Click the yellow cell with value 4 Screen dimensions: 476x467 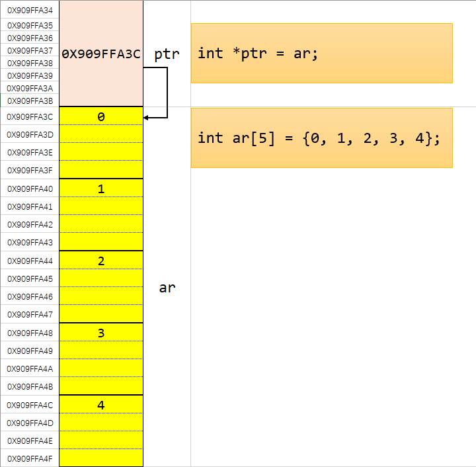point(101,405)
